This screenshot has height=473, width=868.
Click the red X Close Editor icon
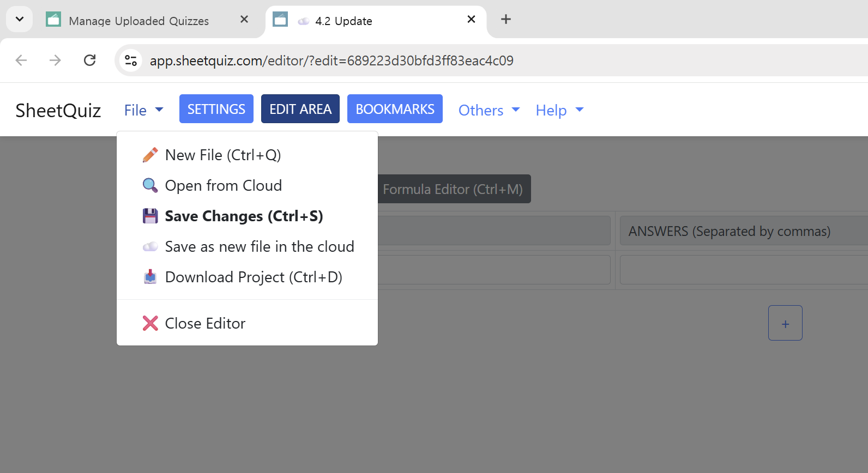pos(150,324)
